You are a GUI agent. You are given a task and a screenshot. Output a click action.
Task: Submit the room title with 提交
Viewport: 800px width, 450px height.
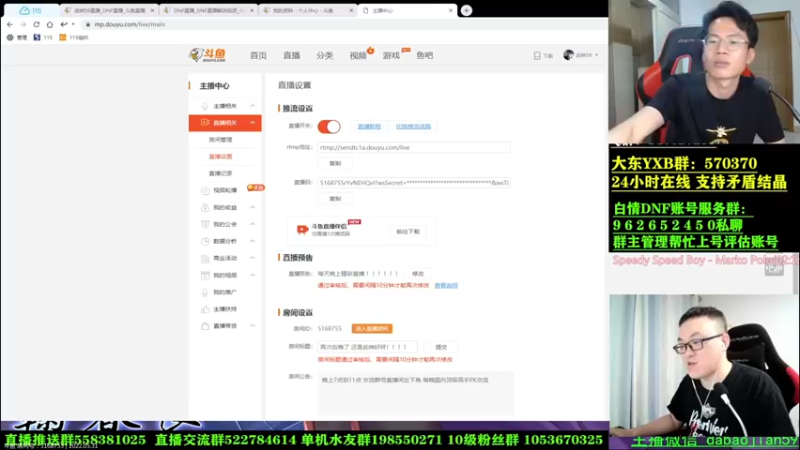441,347
